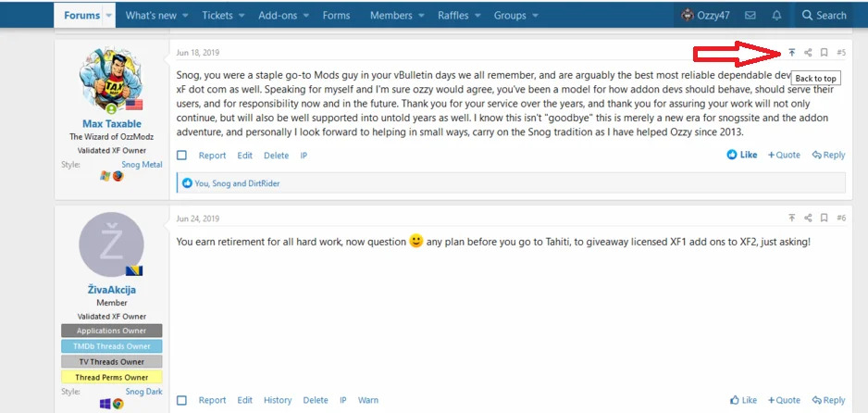Click the Warn link on post #6
868x413 pixels.
[367, 400]
